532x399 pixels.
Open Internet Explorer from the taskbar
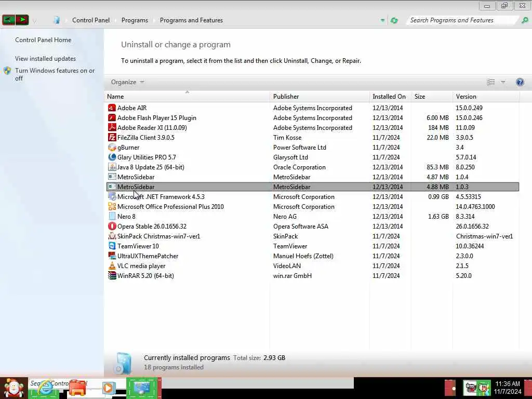(45, 389)
